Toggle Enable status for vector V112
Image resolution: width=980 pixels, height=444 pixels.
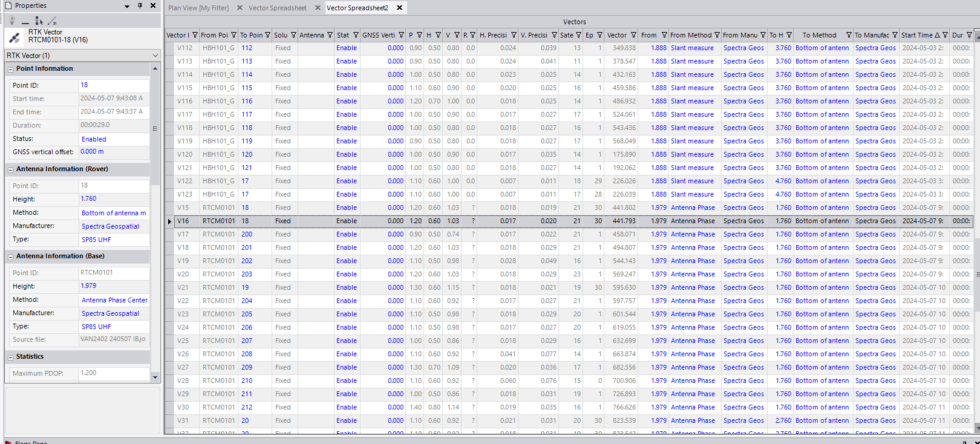pos(347,48)
